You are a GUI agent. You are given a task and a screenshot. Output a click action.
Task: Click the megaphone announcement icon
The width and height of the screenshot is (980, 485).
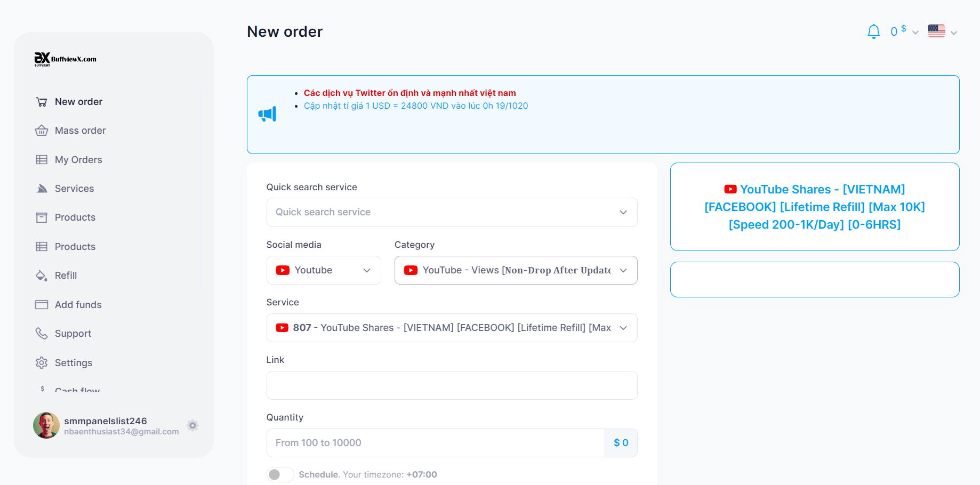pos(267,114)
